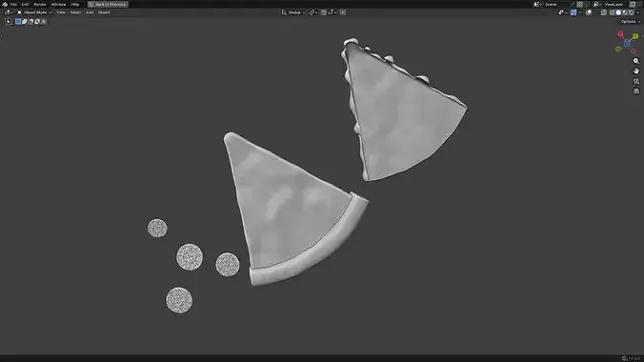Click the pan view hand icon
The height and width of the screenshot is (362, 644).
point(636,71)
